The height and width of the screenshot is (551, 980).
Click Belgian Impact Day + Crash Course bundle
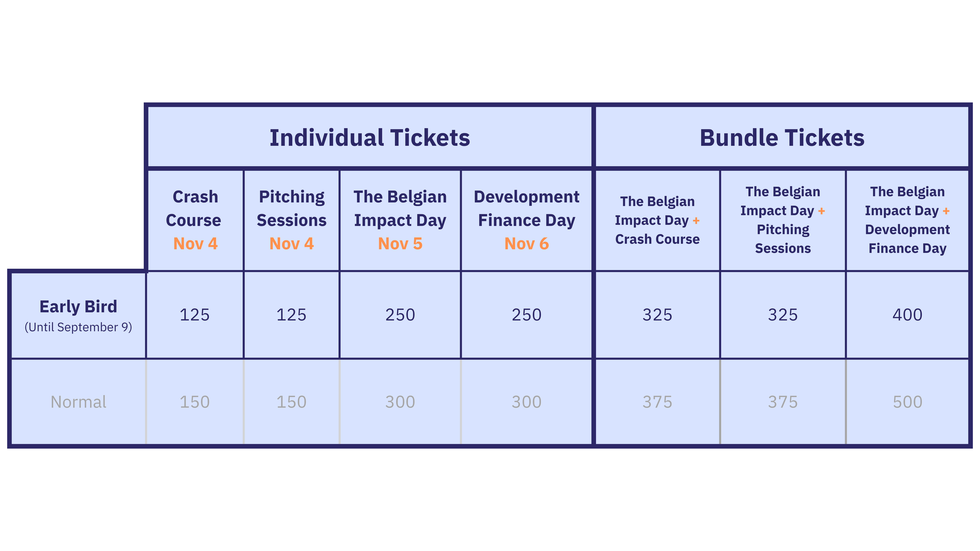tap(657, 220)
